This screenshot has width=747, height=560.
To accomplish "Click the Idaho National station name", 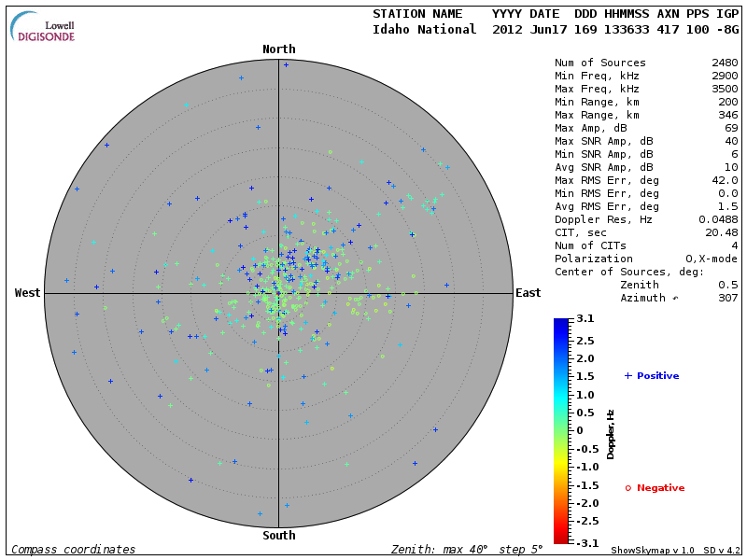I will (424, 30).
